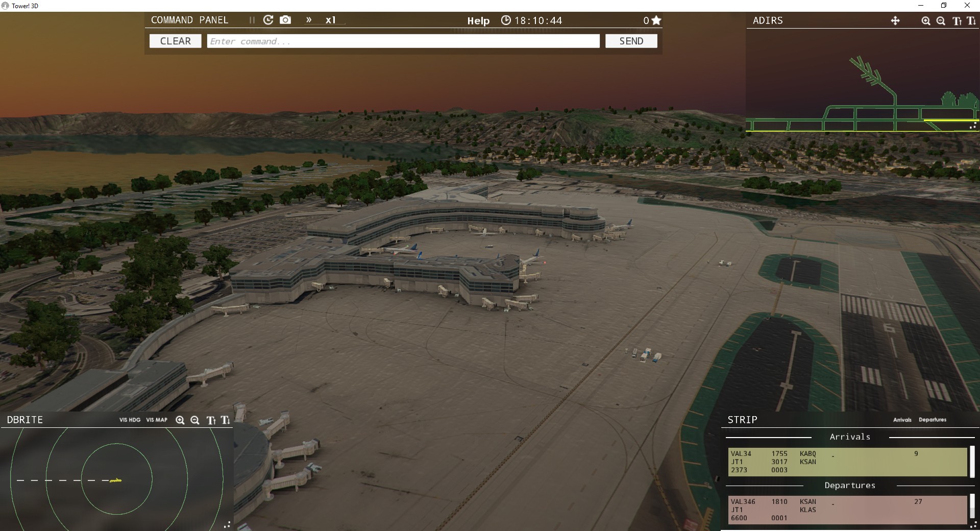Pause the simulation from the Command Panel
Viewport: 980px width, 531px height.
coord(252,20)
